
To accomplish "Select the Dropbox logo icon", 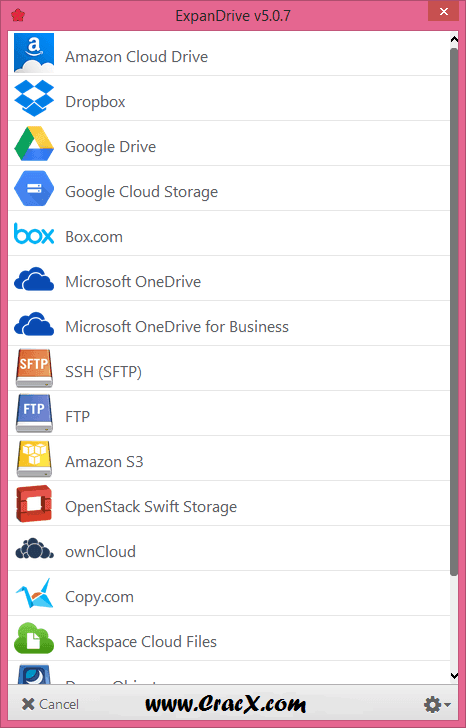I will tap(34, 98).
